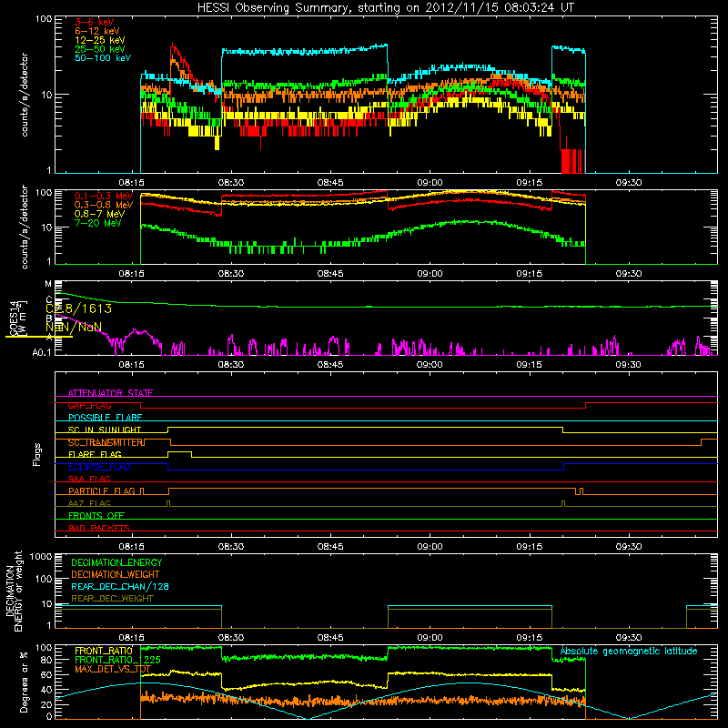The height and width of the screenshot is (728, 728).
Task: Click the "DECIMATION_WEIGHT" legend label
Action: coord(116,574)
